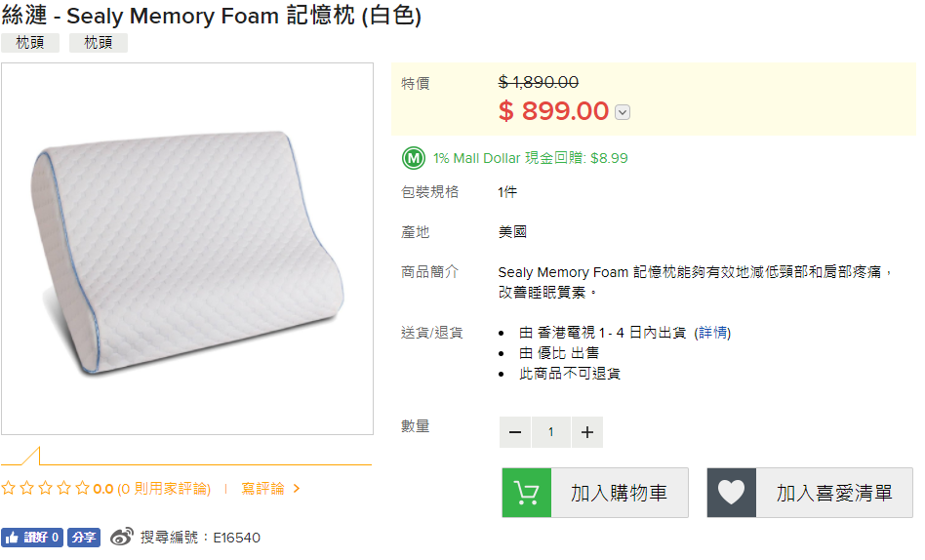
Task: Click the heart wishlist icon
Action: click(732, 493)
